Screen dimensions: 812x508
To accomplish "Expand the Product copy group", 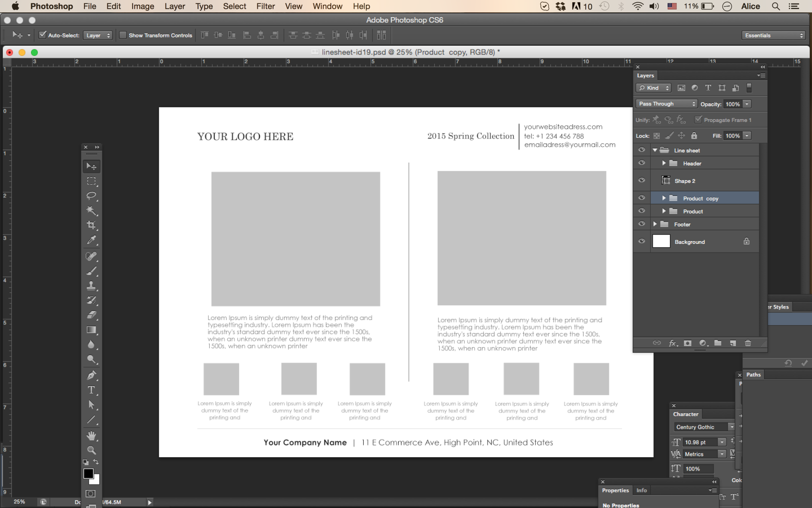I will [664, 198].
